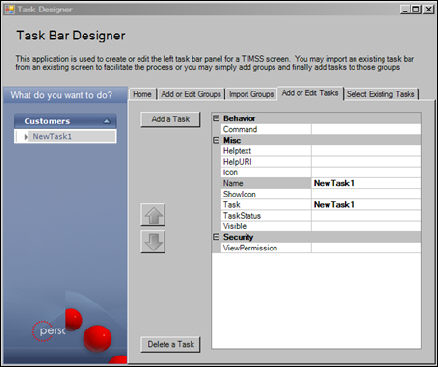Click the Misc category heading text
The image size is (438, 367).
232,140
